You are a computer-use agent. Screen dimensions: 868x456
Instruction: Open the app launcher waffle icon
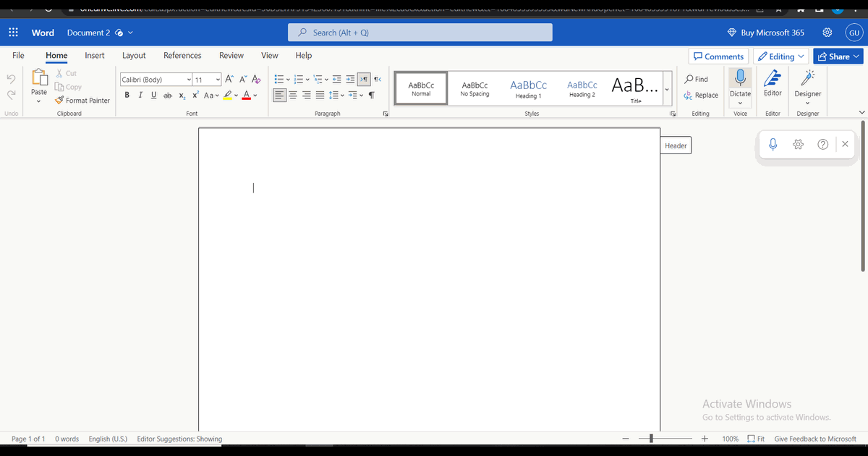[x=13, y=33]
